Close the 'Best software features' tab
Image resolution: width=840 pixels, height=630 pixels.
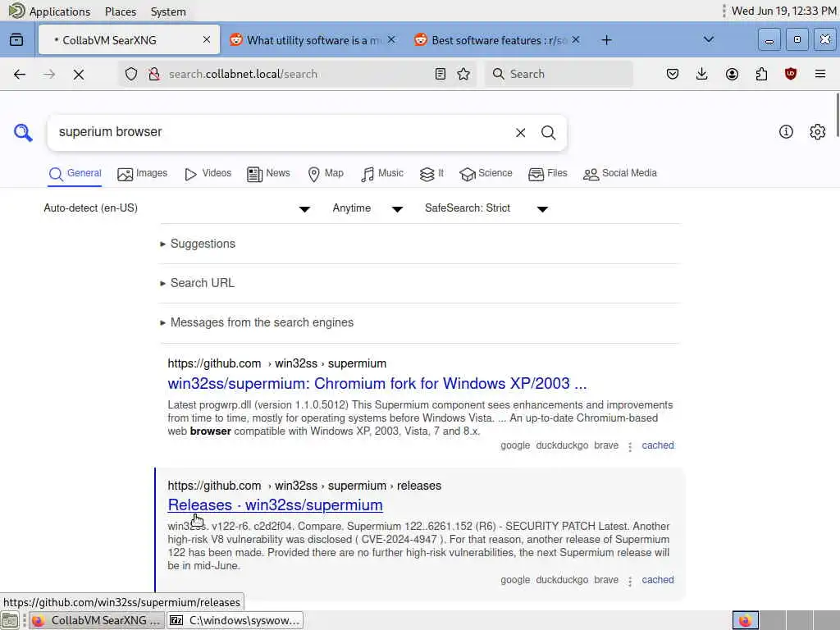pyautogui.click(x=576, y=39)
